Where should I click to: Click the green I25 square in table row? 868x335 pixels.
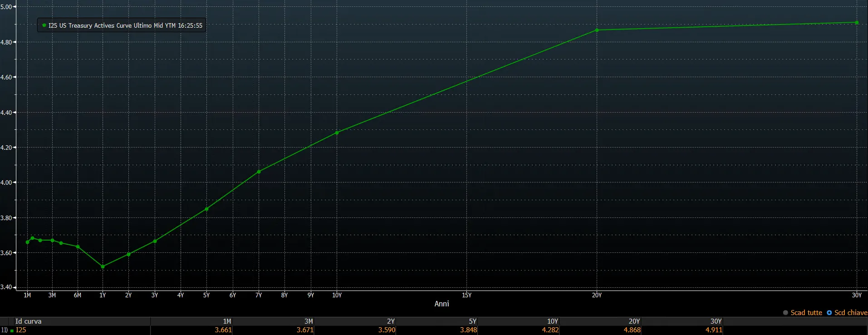12,330
